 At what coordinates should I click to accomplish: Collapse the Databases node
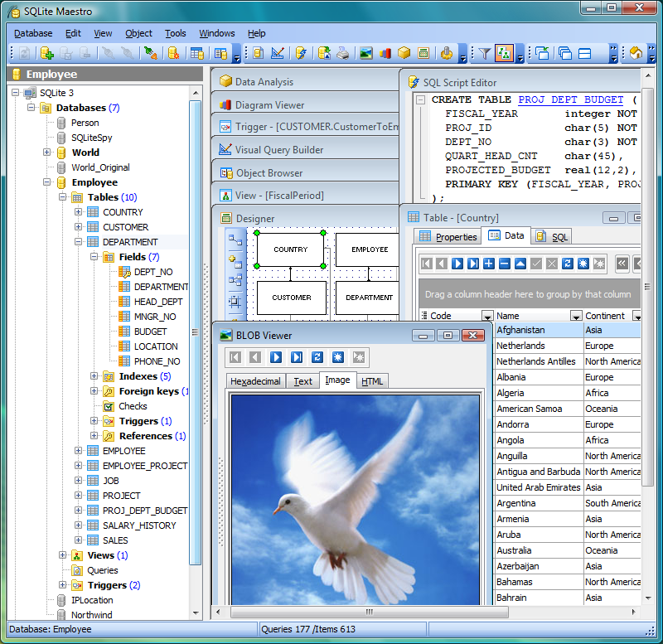31,107
